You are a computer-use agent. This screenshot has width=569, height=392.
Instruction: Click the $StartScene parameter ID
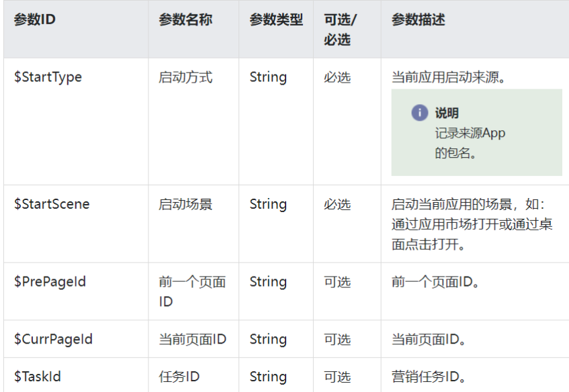[52, 204]
